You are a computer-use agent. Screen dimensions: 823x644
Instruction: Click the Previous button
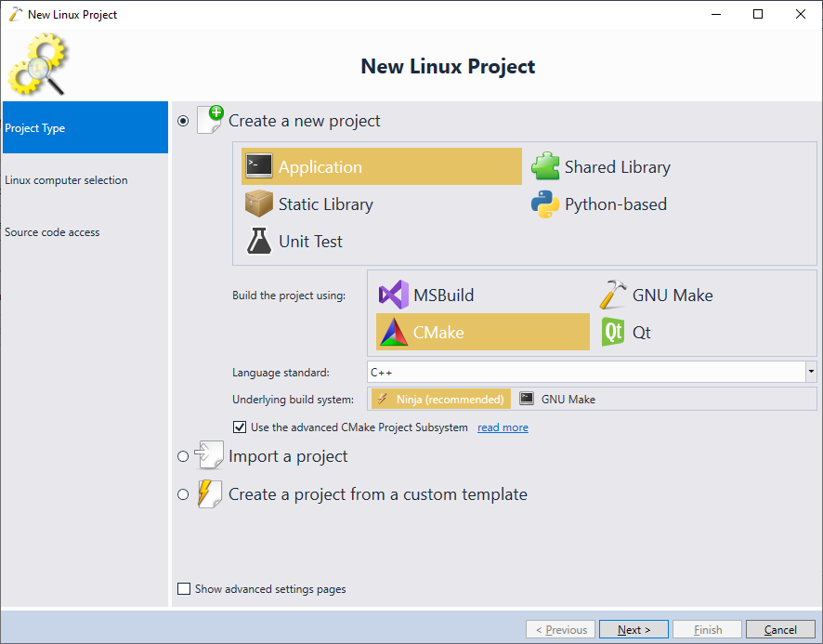coord(560,629)
